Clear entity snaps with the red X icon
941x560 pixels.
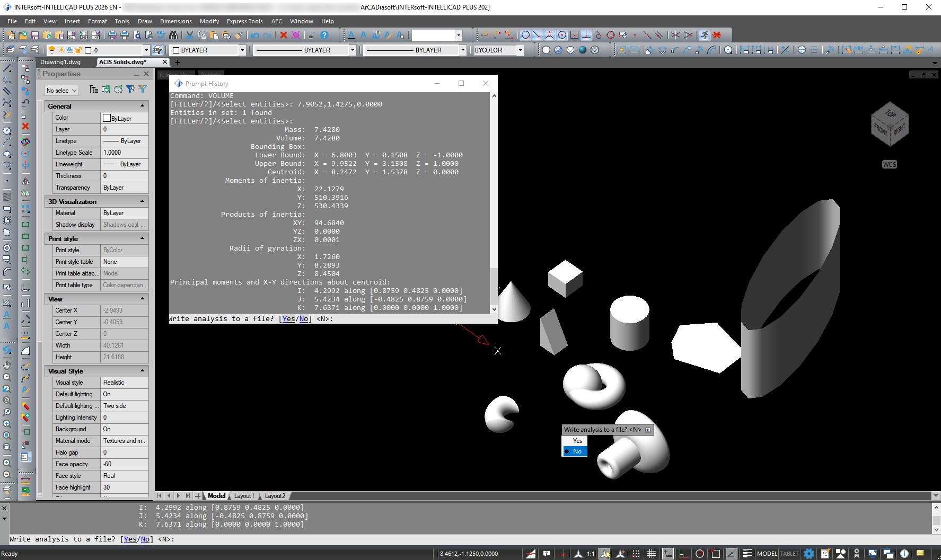click(x=717, y=35)
